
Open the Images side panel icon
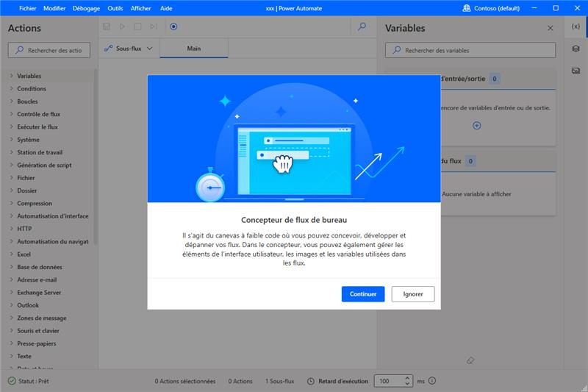[576, 71]
